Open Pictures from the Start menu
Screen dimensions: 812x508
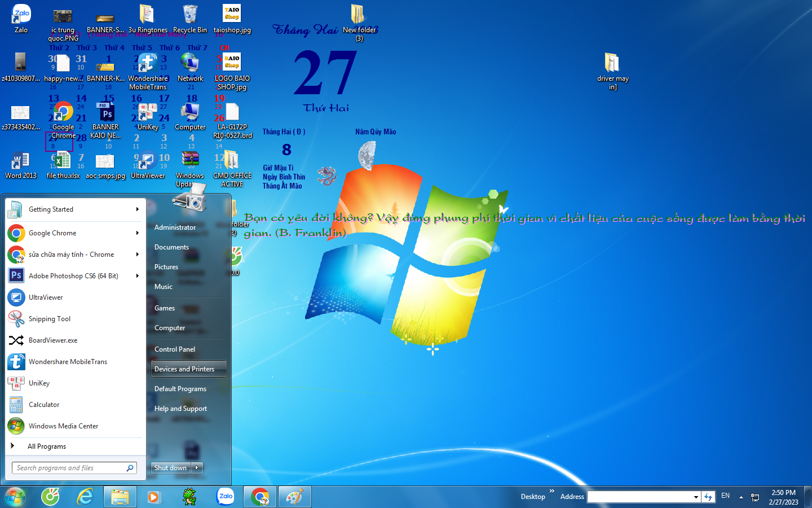tap(188, 267)
